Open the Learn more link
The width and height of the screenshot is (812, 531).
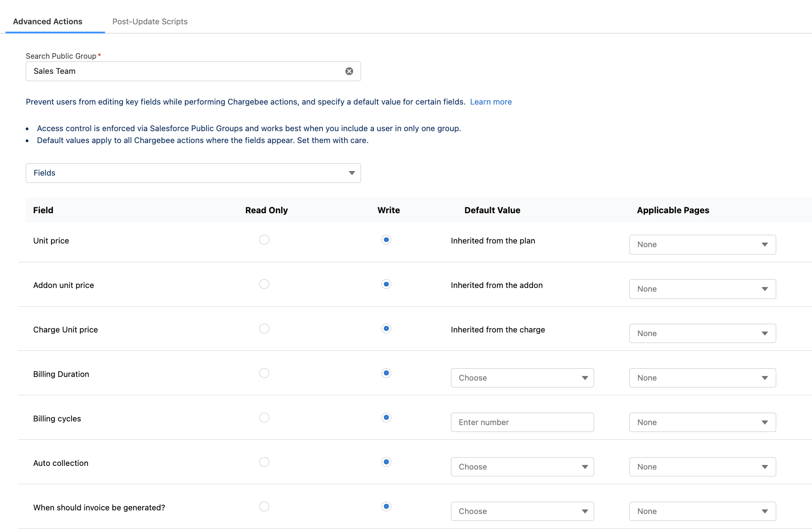(x=490, y=102)
